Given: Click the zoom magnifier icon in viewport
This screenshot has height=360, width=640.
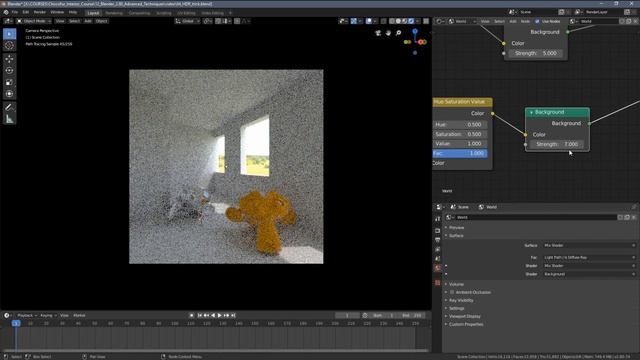Looking at the screenshot, I should tap(398, 33).
